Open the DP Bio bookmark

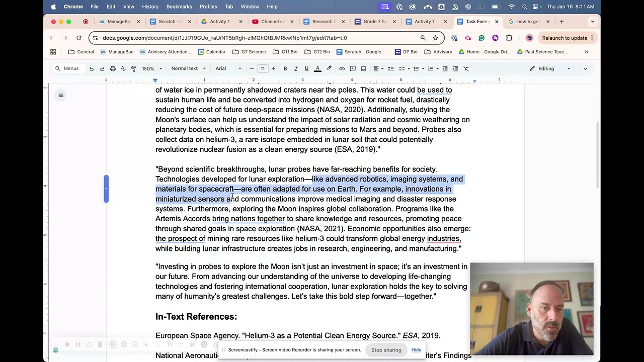(406, 52)
